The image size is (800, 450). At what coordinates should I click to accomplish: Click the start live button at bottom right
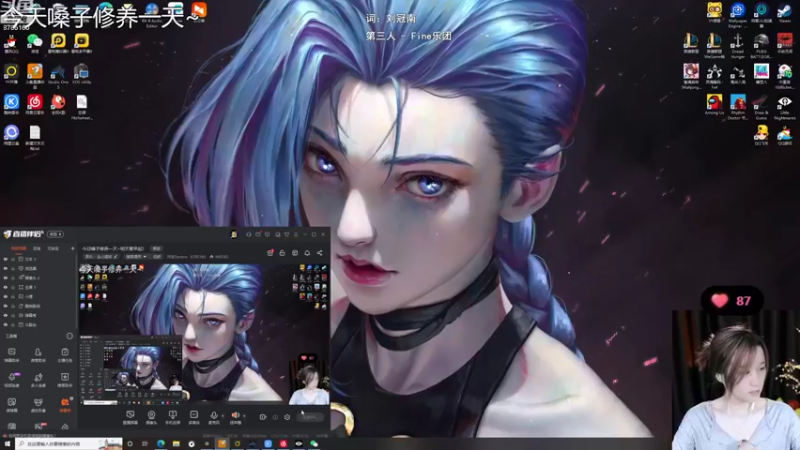point(310,417)
